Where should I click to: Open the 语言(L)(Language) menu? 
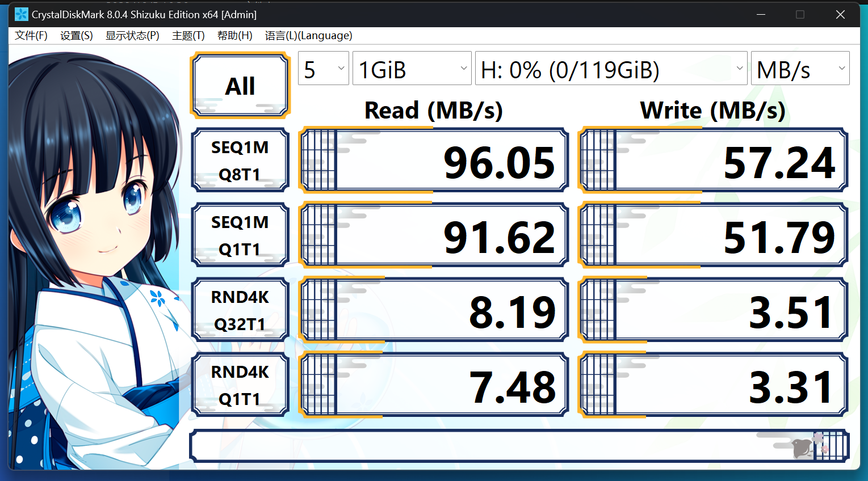click(309, 36)
